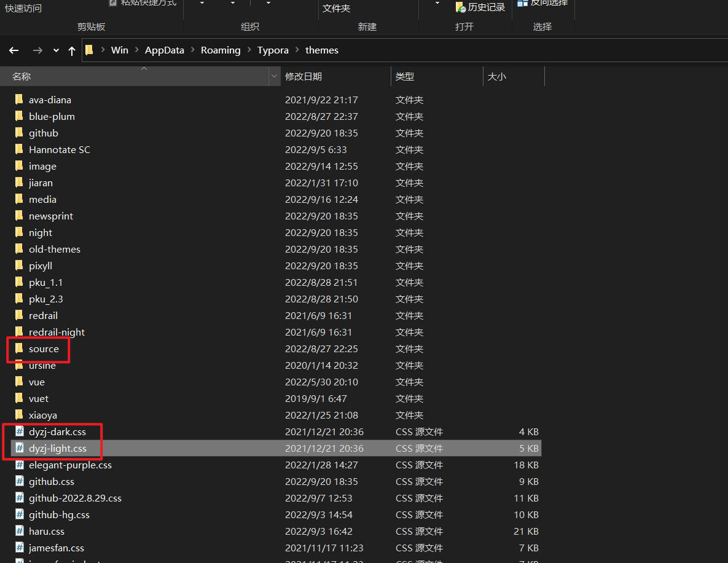Select the xiaoya folder icon
This screenshot has width=728, height=563.
(x=19, y=415)
